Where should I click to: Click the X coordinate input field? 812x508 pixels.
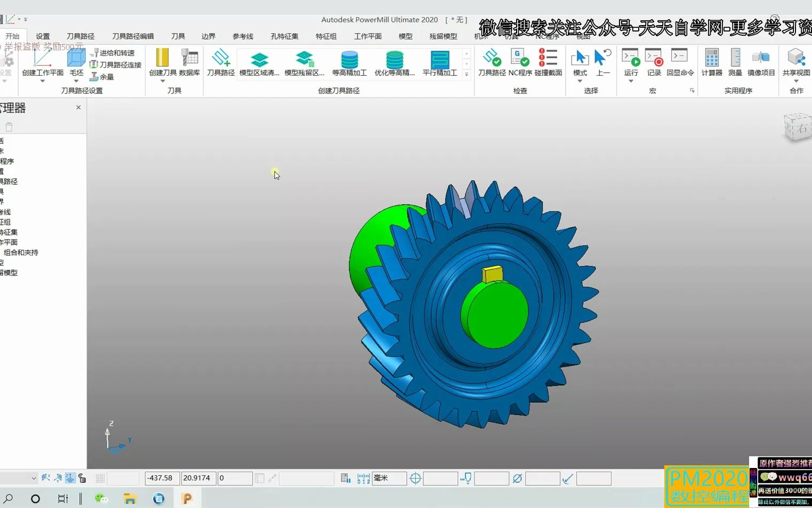click(x=162, y=478)
